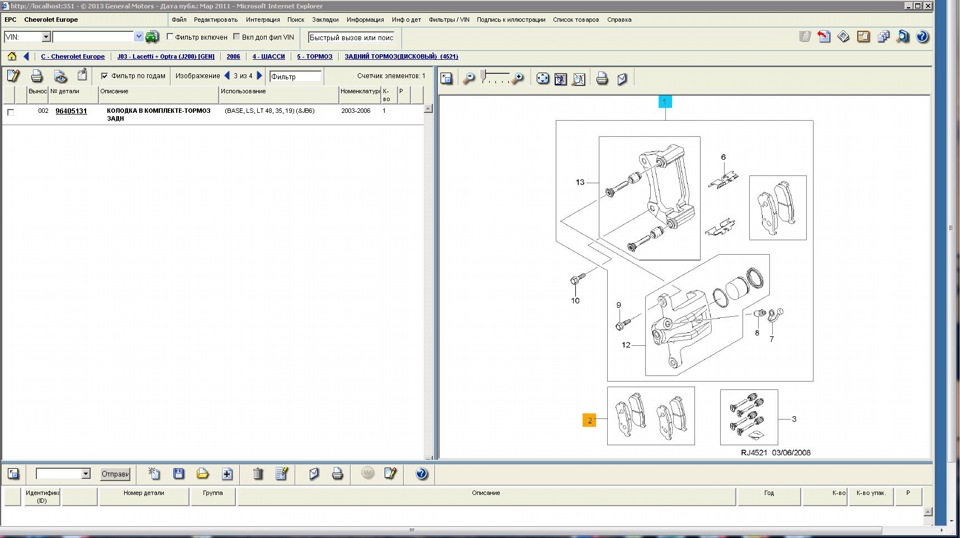Click the red arrow document icon top right
The height and width of the screenshot is (538, 960).
click(824, 37)
